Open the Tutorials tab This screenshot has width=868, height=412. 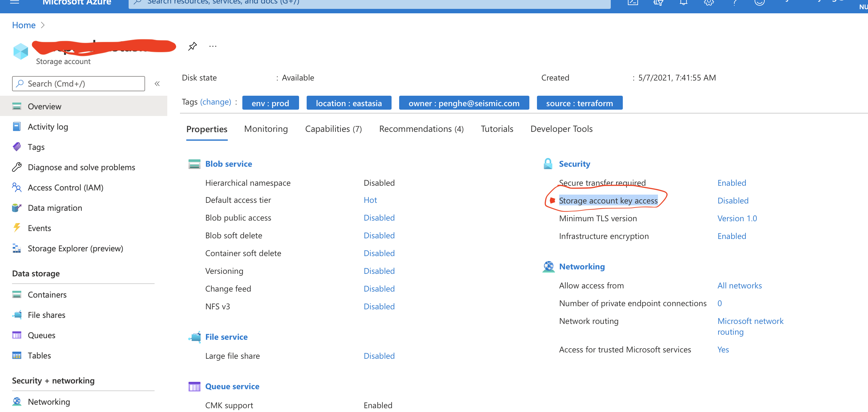[497, 129]
